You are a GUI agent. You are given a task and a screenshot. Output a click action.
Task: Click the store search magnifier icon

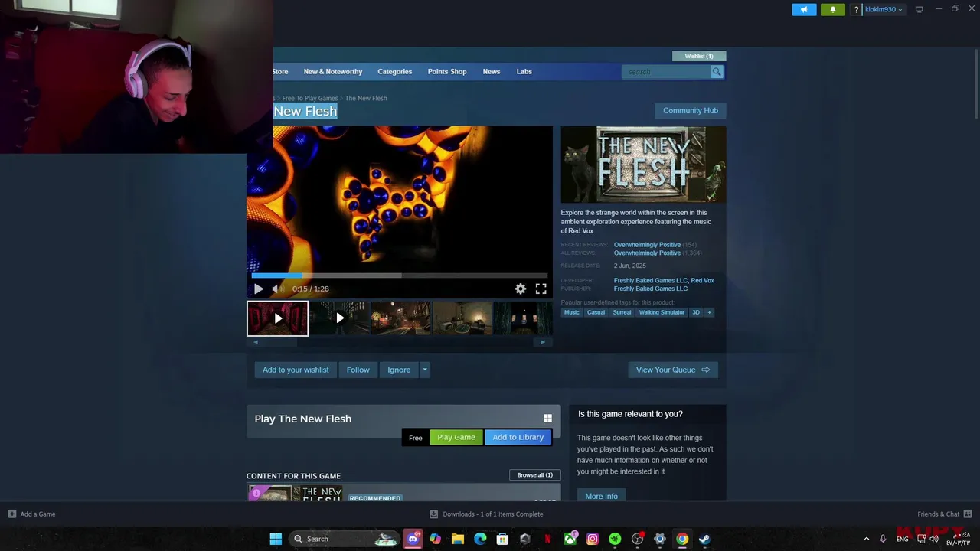717,72
